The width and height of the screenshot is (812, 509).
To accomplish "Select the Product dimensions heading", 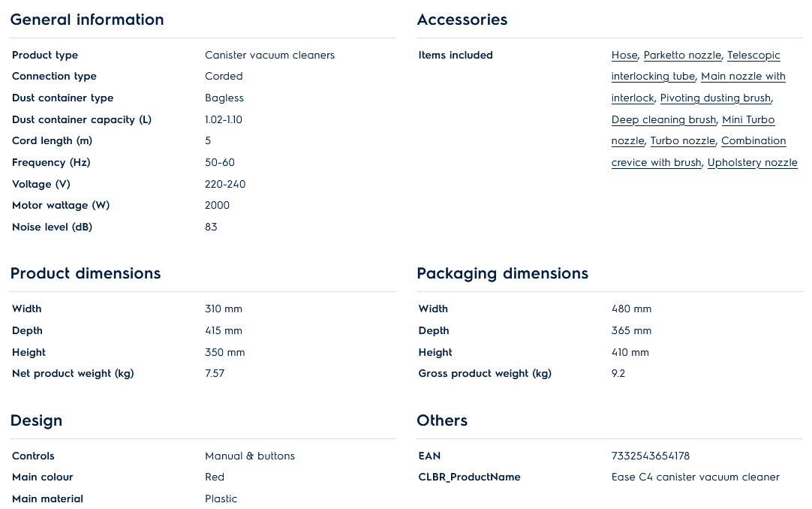I will pos(86,274).
